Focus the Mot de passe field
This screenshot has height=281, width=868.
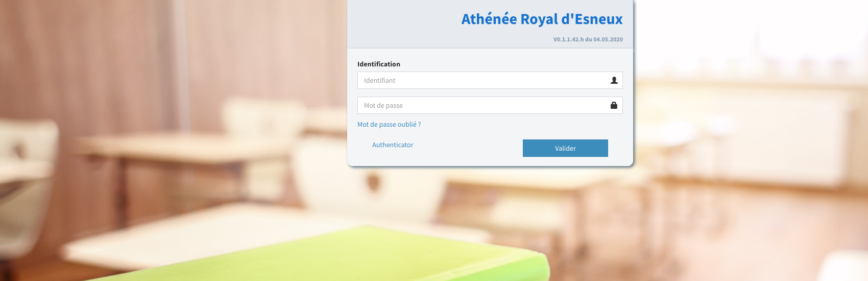[490, 105]
